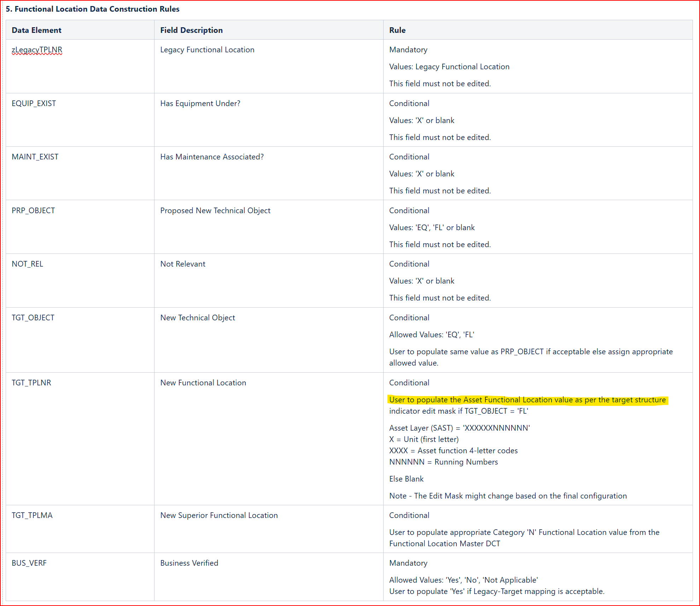
Task: Click the zLegacyTPLNR data element cell
Action: point(37,50)
